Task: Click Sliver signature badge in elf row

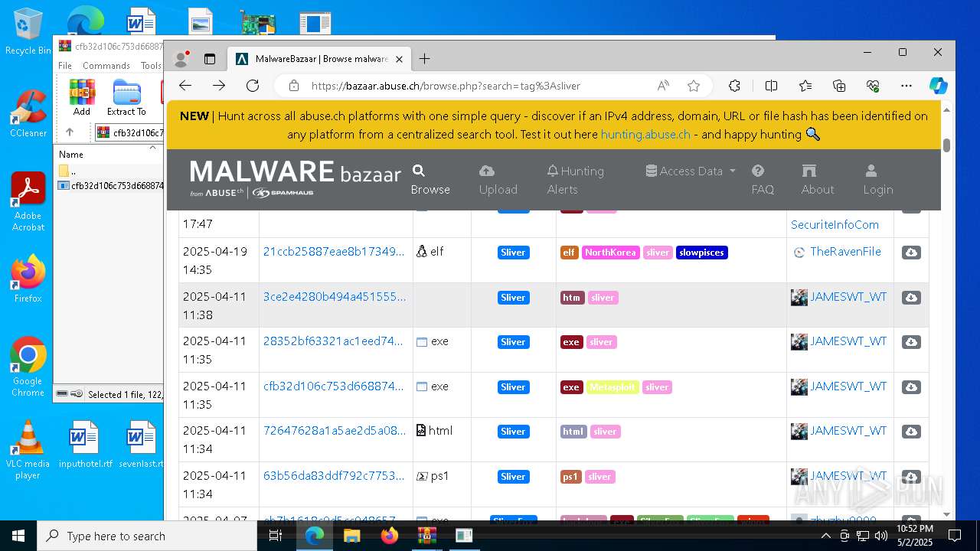Action: coord(513,253)
